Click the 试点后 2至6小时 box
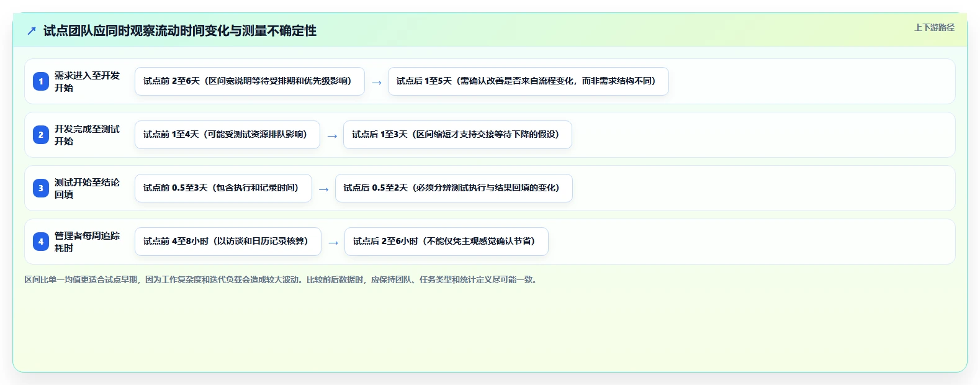 (446, 242)
